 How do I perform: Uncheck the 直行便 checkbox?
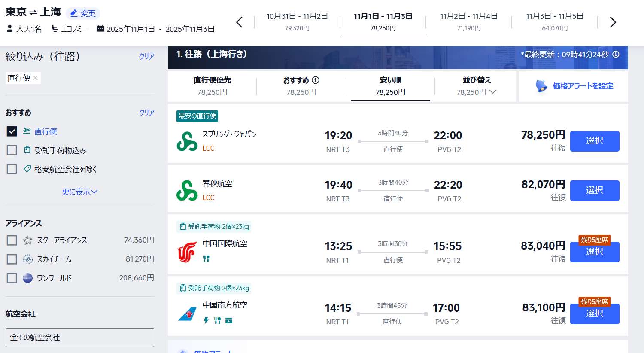[x=12, y=131]
